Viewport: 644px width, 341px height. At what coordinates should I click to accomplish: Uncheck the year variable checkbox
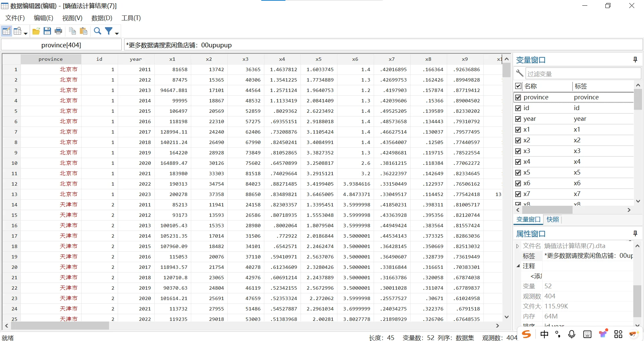518,118
